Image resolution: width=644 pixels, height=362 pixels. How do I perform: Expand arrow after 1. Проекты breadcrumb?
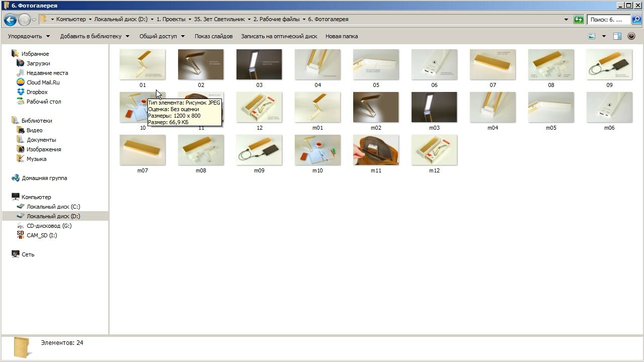pos(190,19)
